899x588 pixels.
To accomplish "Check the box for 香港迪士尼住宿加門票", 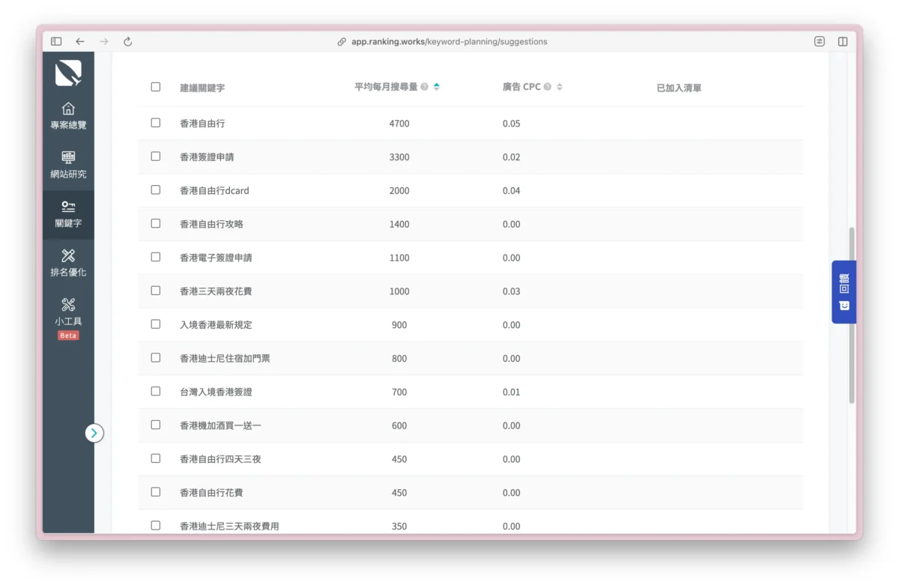I will [x=156, y=358].
